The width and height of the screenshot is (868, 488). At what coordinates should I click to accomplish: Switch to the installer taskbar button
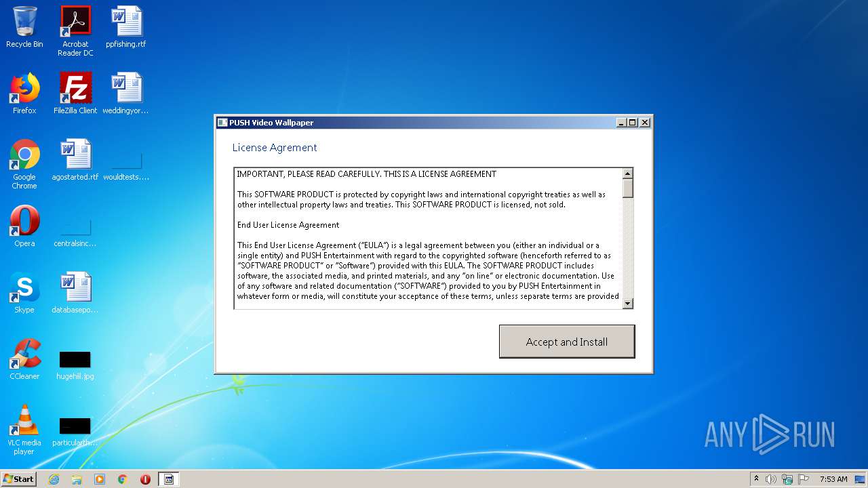(x=169, y=479)
